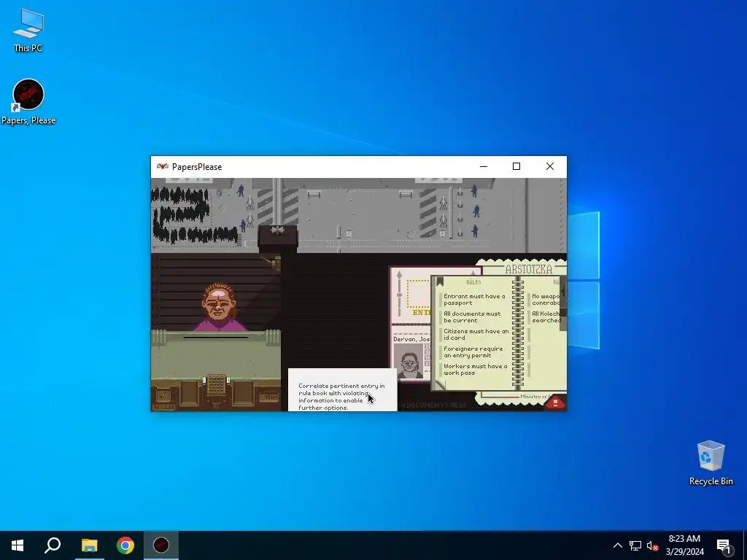This screenshot has height=560, width=747.
Task: Click the pen tool panel on the booth counter
Action: tap(163, 395)
